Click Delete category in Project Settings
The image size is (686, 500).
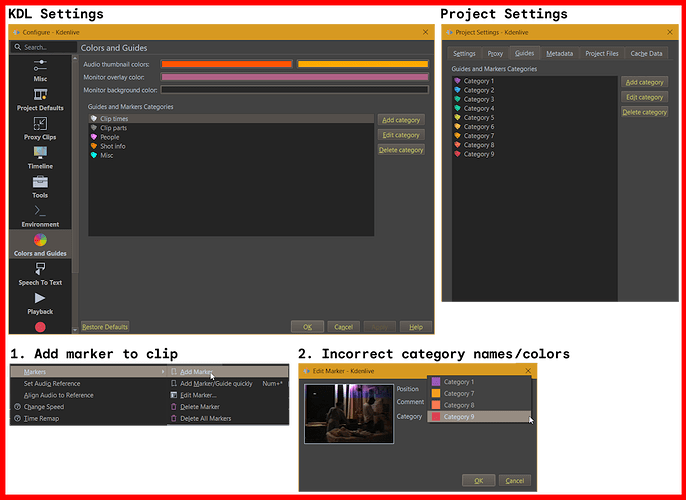coord(644,112)
